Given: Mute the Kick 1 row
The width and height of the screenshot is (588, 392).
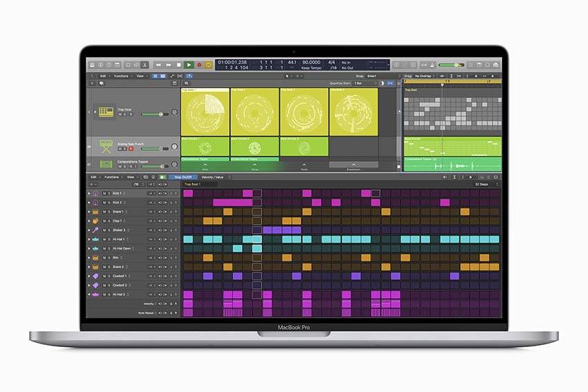Looking at the screenshot, I should 104,194.
